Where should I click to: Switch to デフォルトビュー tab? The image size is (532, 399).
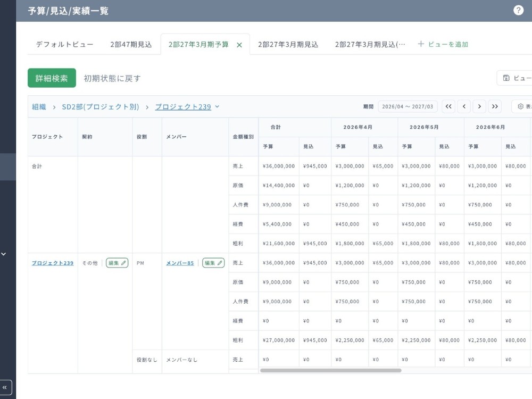point(64,45)
